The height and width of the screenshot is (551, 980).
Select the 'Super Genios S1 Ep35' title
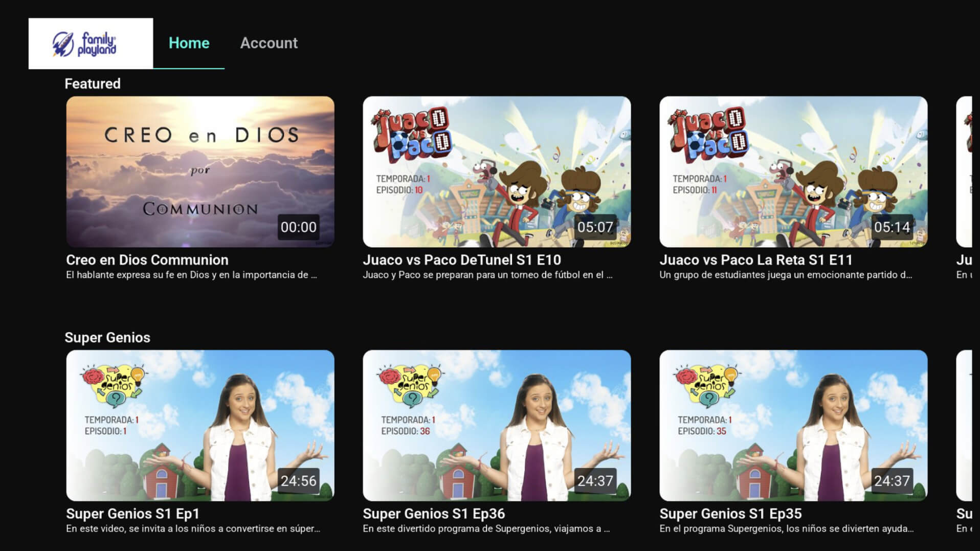click(730, 514)
